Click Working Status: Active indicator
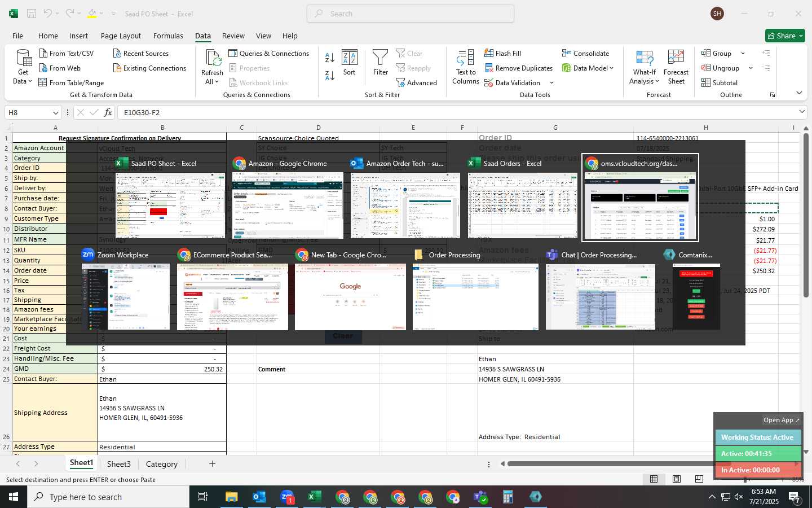The image size is (812, 508). (758, 437)
